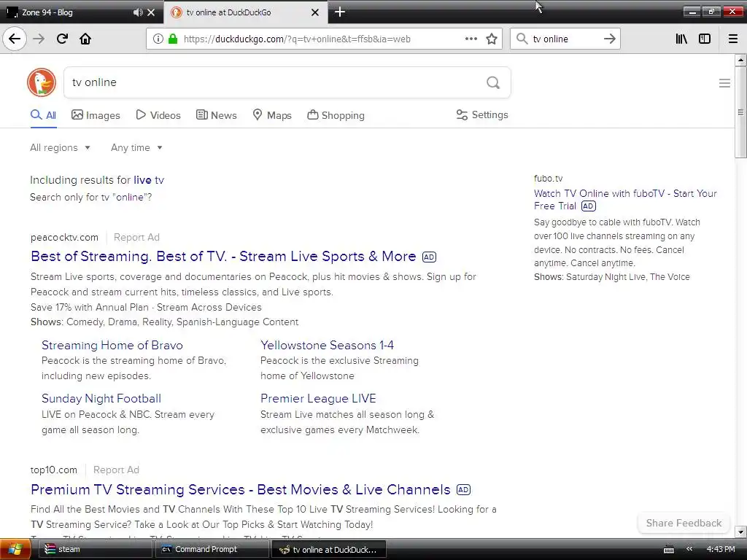Open the DuckDuckGo page side menu icon

pyautogui.click(x=724, y=83)
